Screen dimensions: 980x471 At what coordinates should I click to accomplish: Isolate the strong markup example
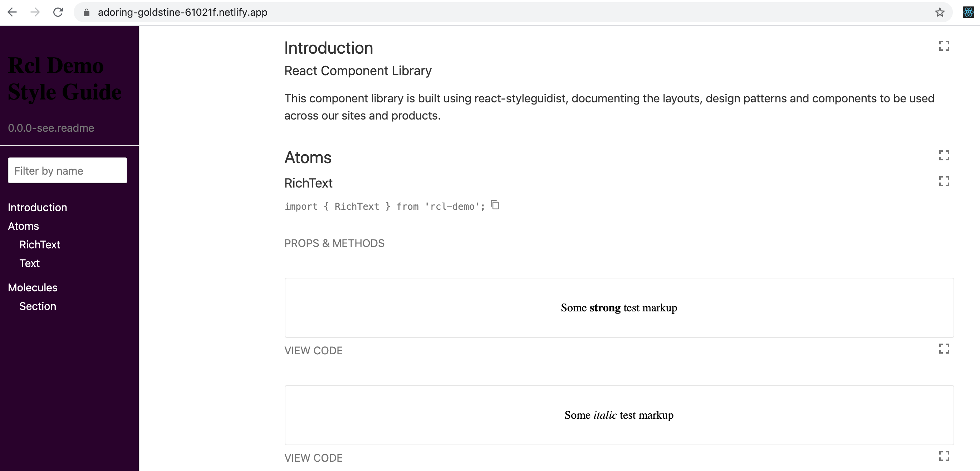click(944, 349)
